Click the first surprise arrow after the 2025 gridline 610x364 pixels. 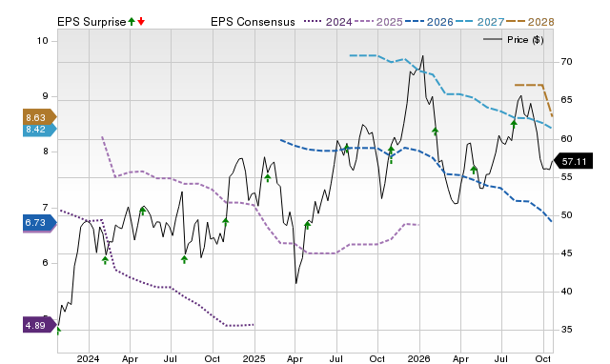(268, 178)
